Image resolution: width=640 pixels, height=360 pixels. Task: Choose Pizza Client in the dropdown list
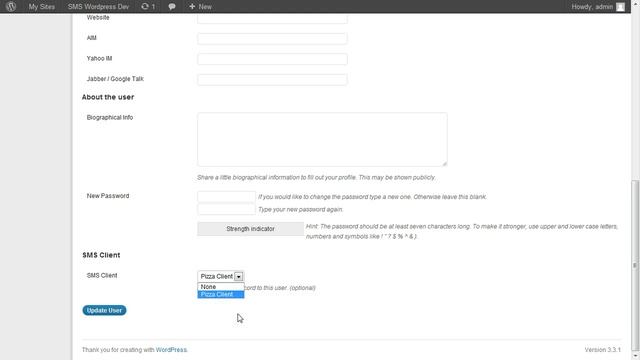pyautogui.click(x=220, y=294)
